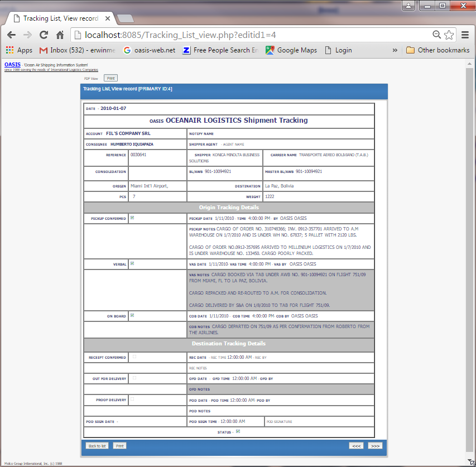
Task: Click the scrollbar up arrow
Action: [x=470, y=64]
